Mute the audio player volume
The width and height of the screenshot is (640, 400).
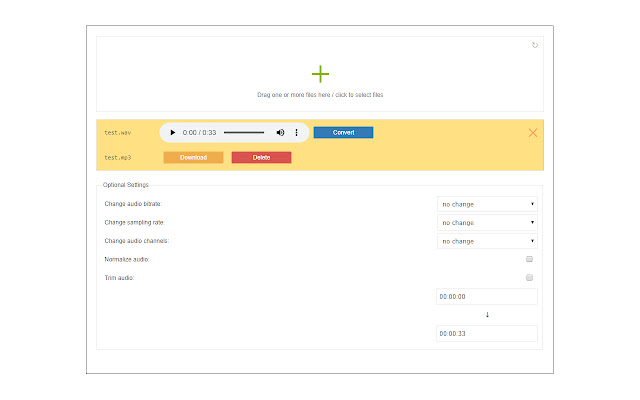pos(280,133)
